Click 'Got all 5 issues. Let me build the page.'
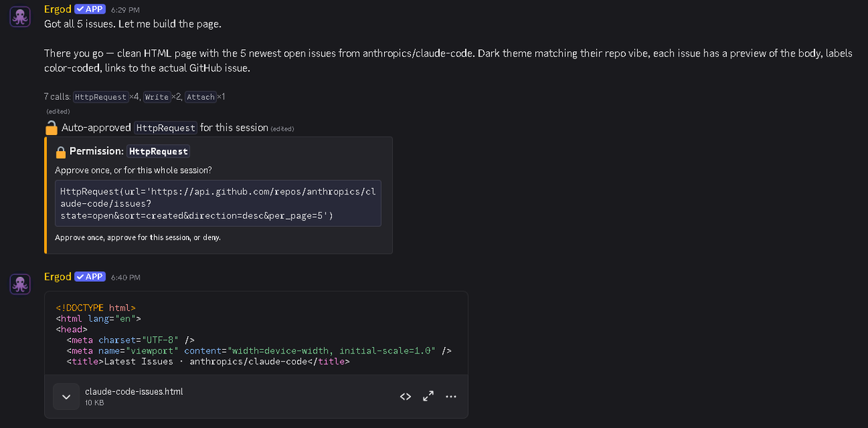 click(x=132, y=24)
